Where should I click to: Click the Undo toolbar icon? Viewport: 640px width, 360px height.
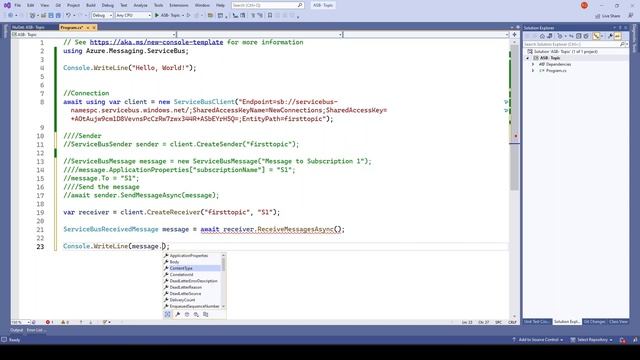pyautogui.click(x=68, y=15)
